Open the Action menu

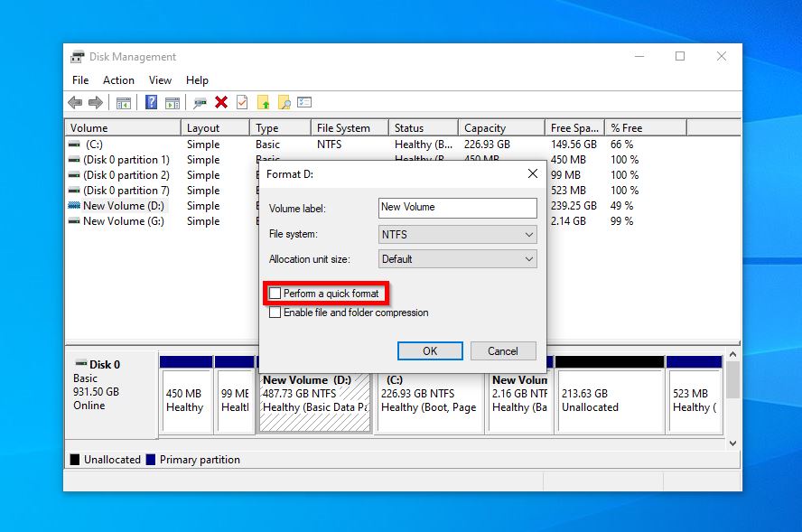tap(118, 80)
